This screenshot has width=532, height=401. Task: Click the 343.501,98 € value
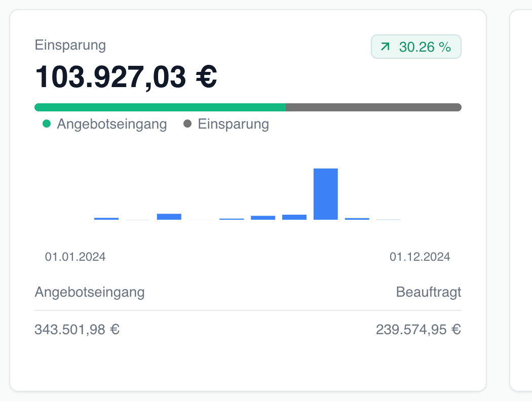pos(77,330)
